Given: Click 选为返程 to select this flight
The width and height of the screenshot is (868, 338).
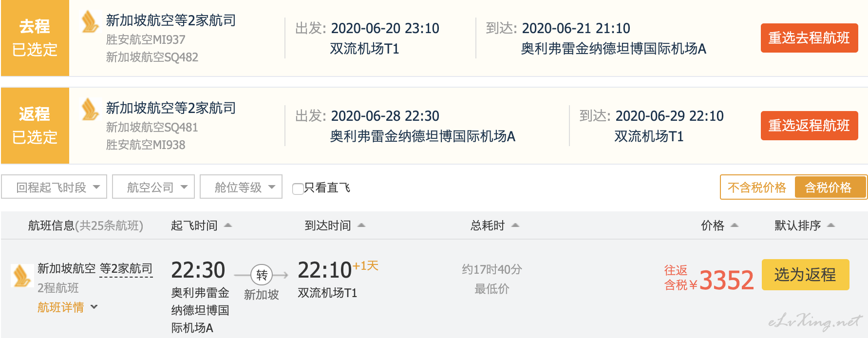Looking at the screenshot, I should (806, 275).
